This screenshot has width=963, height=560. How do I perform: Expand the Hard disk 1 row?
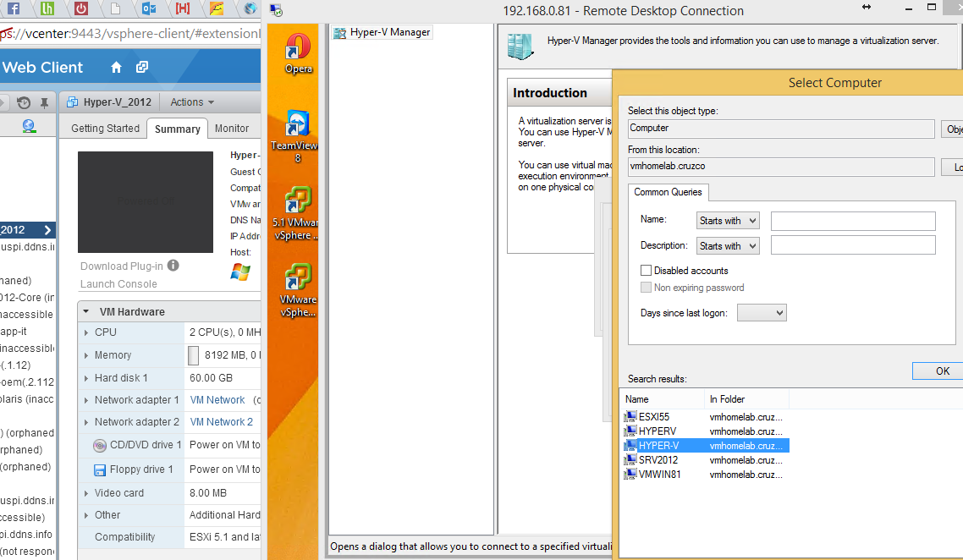coord(86,378)
